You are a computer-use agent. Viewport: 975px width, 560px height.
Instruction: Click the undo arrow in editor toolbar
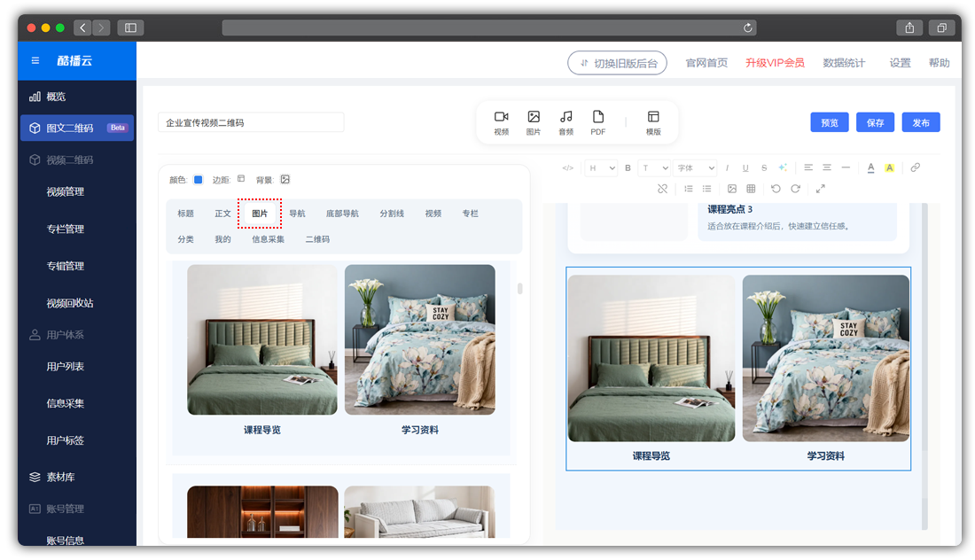(x=776, y=189)
